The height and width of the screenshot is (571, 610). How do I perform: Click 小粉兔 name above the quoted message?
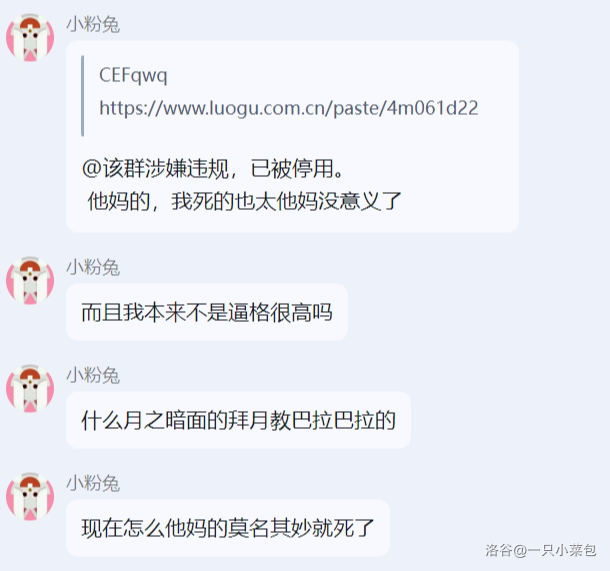coord(93,24)
